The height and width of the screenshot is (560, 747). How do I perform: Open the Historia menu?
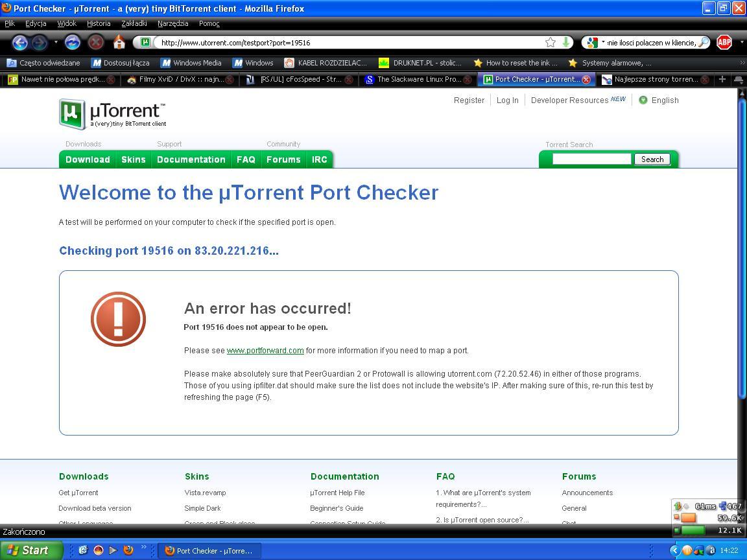(99, 23)
